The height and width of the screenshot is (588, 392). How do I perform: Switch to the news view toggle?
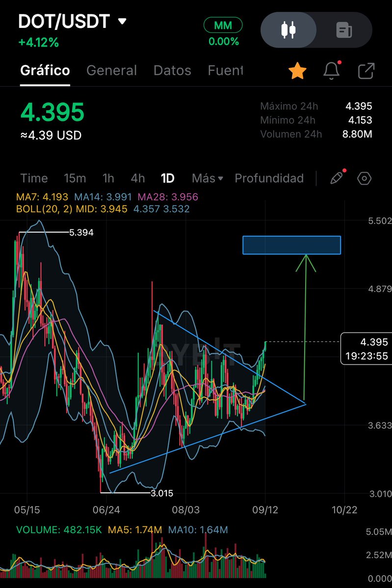tap(344, 30)
